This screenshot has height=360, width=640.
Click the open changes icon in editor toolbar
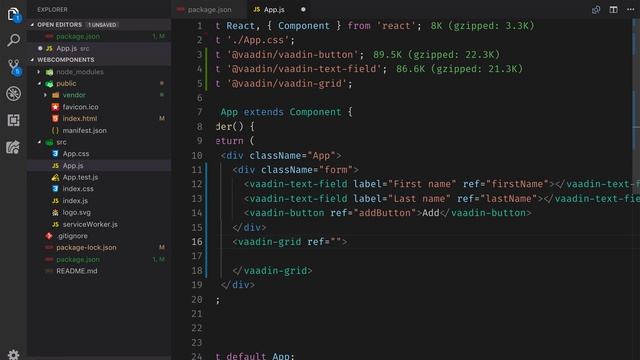point(596,9)
